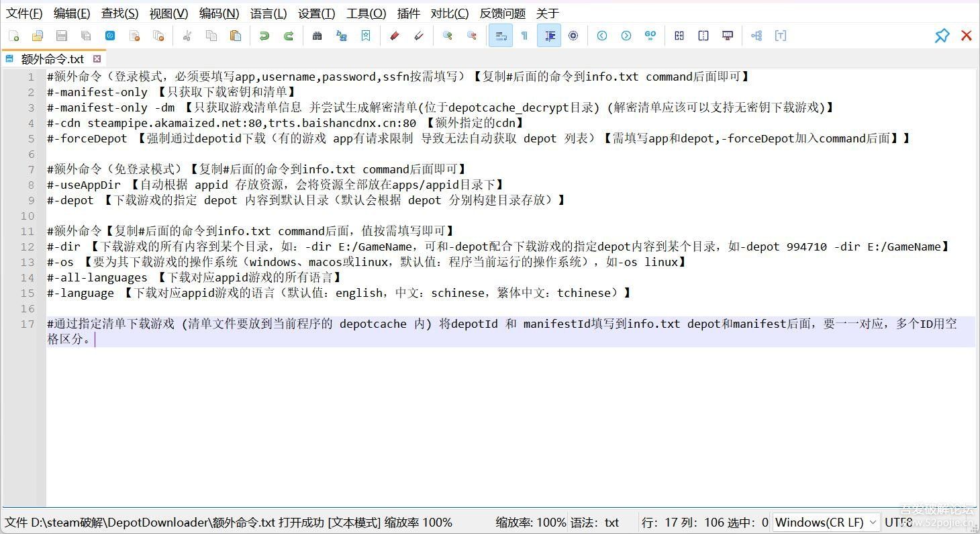The width and height of the screenshot is (980, 534).
Task: Open the Go To line icon
Action: click(650, 36)
